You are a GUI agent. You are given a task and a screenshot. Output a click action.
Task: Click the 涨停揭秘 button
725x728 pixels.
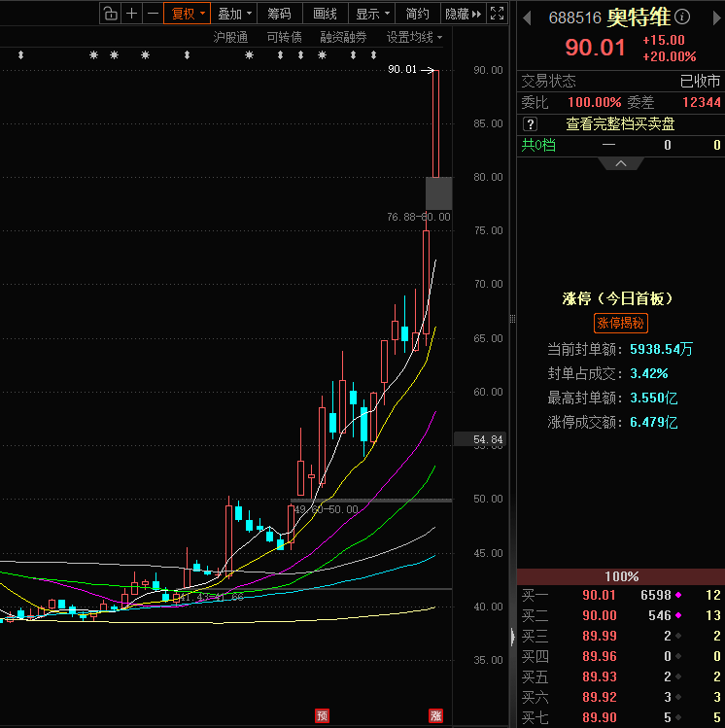point(620,324)
